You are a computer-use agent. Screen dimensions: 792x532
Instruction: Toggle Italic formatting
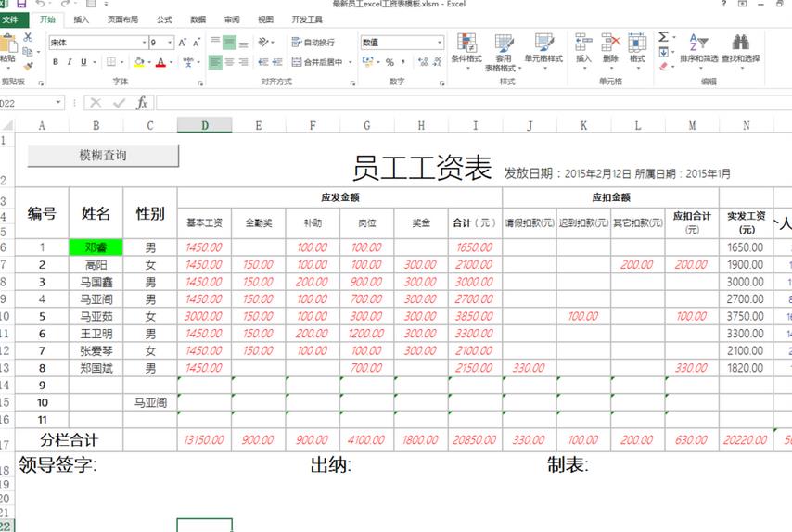(70, 62)
